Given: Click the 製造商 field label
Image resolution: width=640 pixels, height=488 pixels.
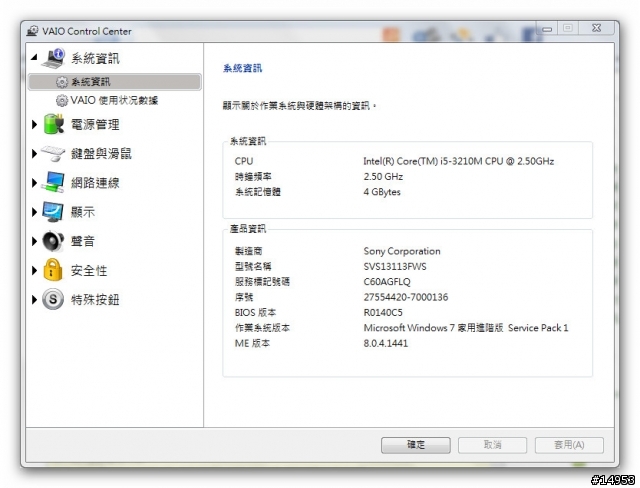Looking at the screenshot, I should [249, 251].
